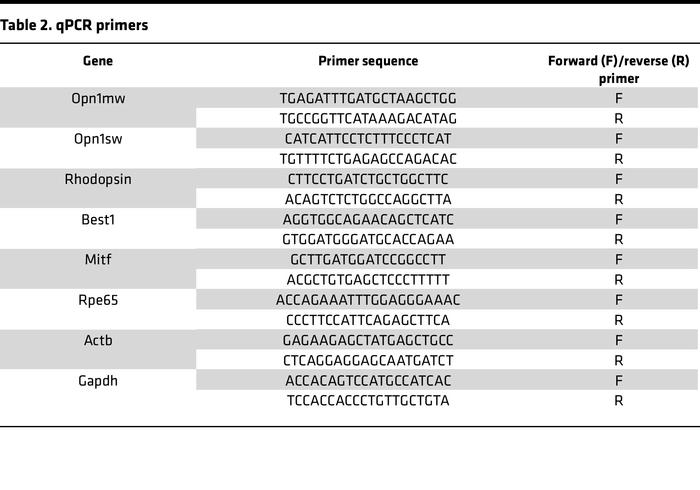Select the Opn1mw gene cell

tap(97, 98)
